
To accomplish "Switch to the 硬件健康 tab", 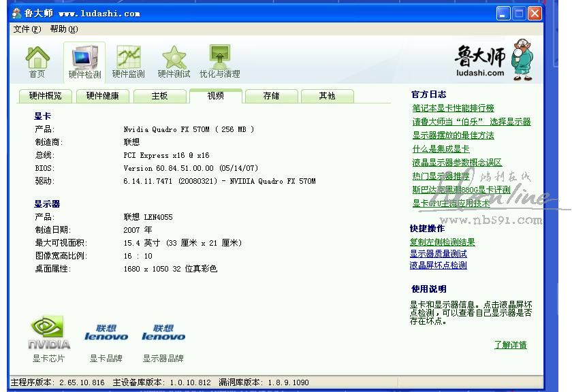I will pos(103,96).
